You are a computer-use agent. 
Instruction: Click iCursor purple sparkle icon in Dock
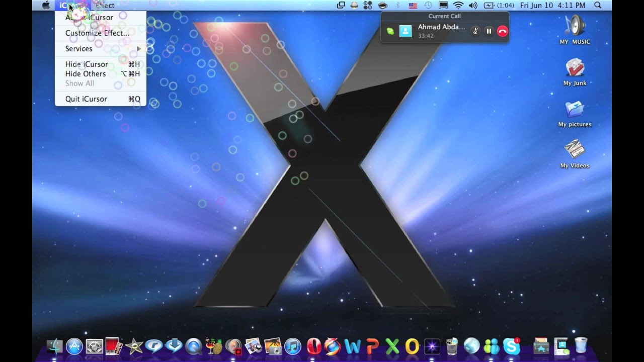(x=432, y=346)
